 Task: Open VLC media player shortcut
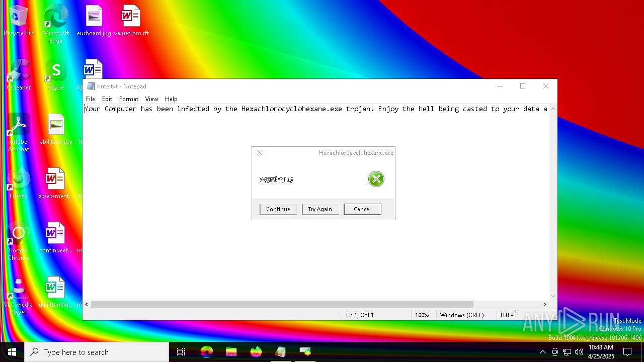pos(19,296)
